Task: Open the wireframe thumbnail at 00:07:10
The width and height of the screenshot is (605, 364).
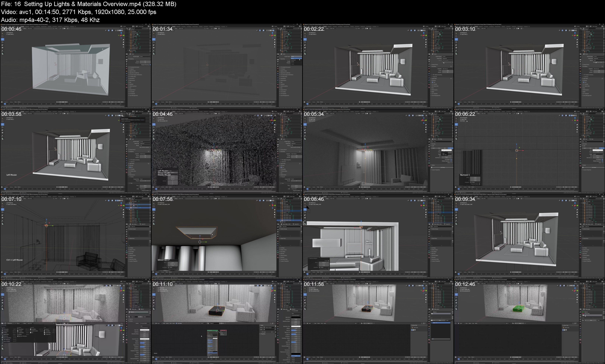Action: click(75, 236)
